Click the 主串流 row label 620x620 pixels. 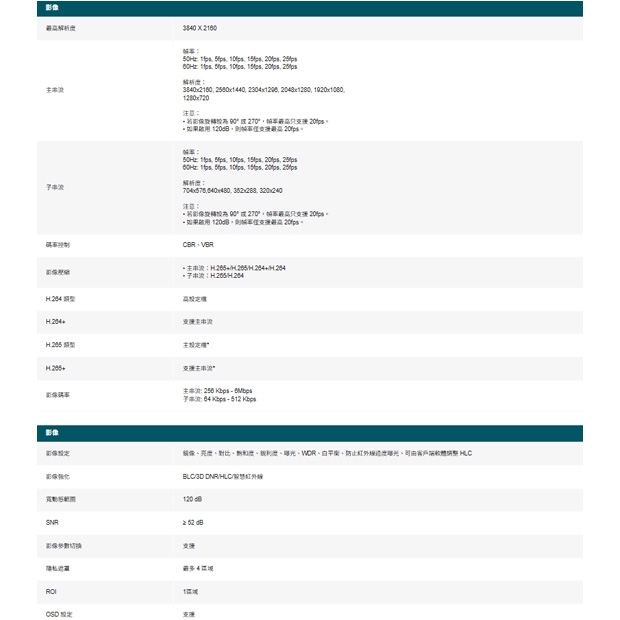(55, 90)
